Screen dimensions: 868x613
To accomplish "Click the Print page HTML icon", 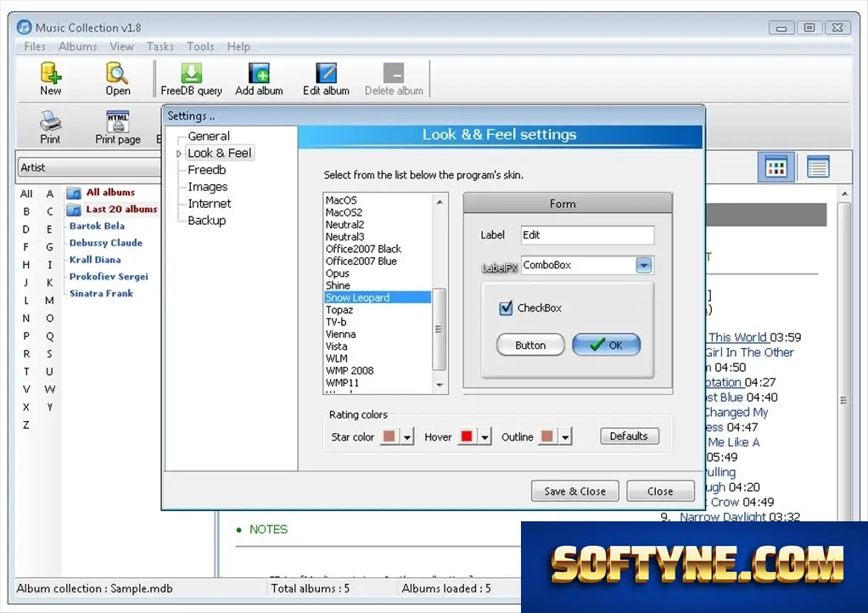I will [x=117, y=121].
